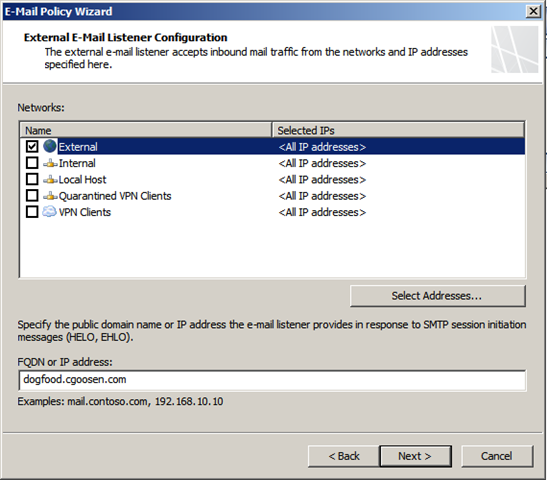Click the Selected IPs column header
Screen dimensions: 547x480
(398, 130)
